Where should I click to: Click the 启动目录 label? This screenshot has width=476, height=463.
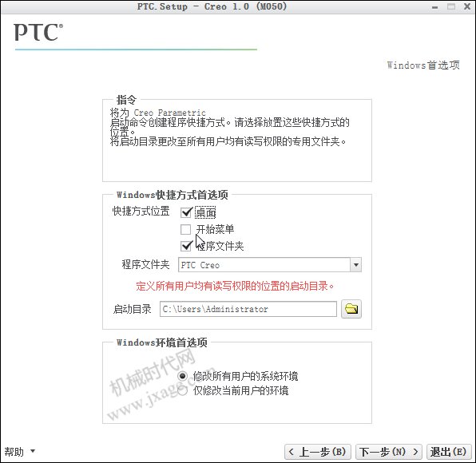pyautogui.click(x=132, y=309)
